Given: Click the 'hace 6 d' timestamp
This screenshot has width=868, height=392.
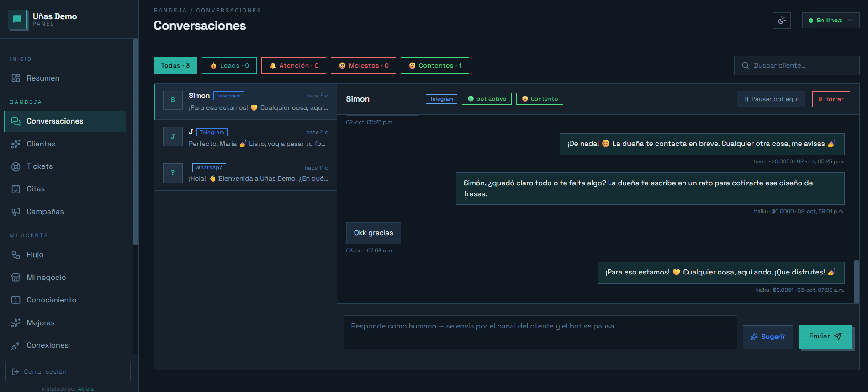Looking at the screenshot, I should pyautogui.click(x=317, y=132).
